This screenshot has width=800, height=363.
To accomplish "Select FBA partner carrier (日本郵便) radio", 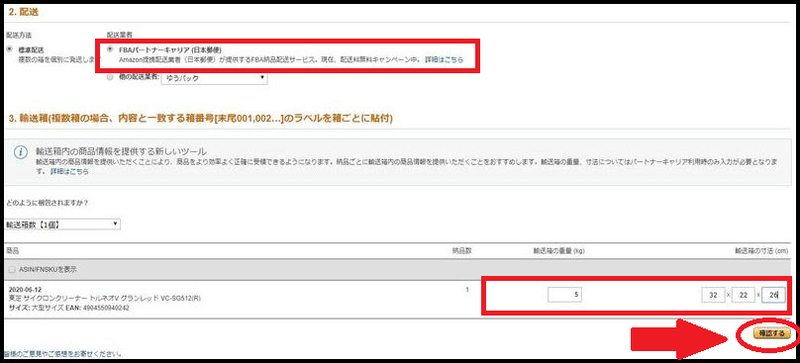I will pyautogui.click(x=110, y=50).
